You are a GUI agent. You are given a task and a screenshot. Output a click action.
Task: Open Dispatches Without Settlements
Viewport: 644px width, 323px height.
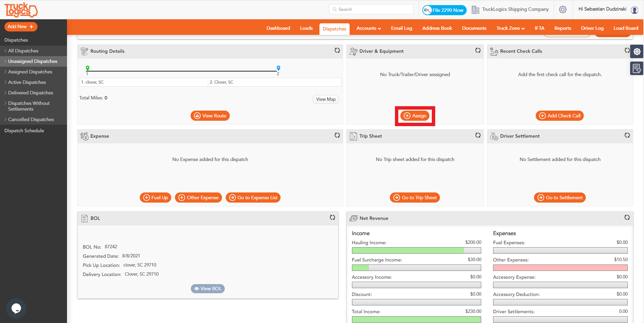[x=34, y=106]
